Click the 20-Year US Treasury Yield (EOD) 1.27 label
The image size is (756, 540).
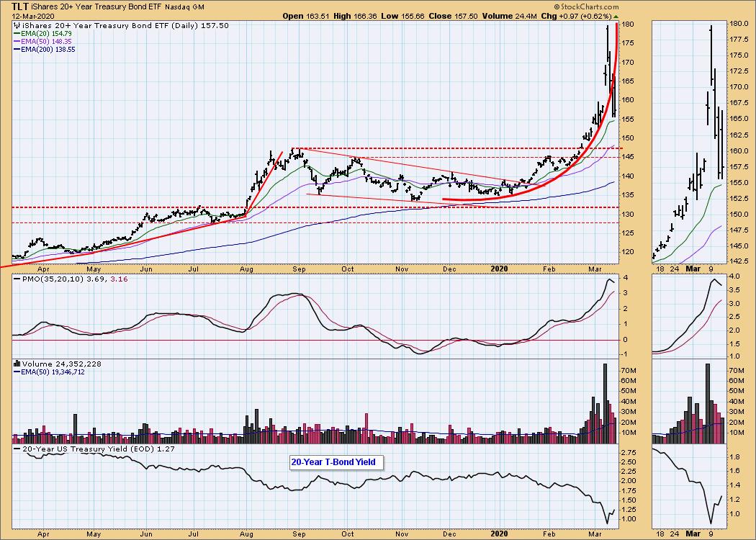94,449
